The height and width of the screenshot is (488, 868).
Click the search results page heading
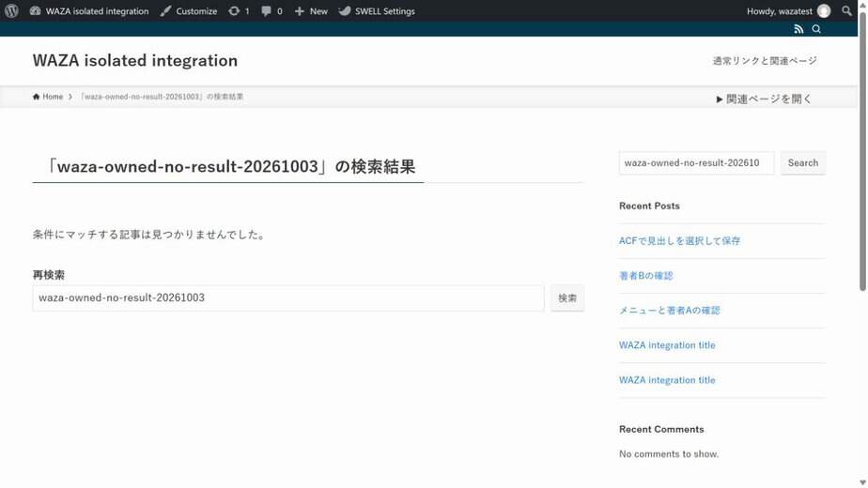pos(230,166)
